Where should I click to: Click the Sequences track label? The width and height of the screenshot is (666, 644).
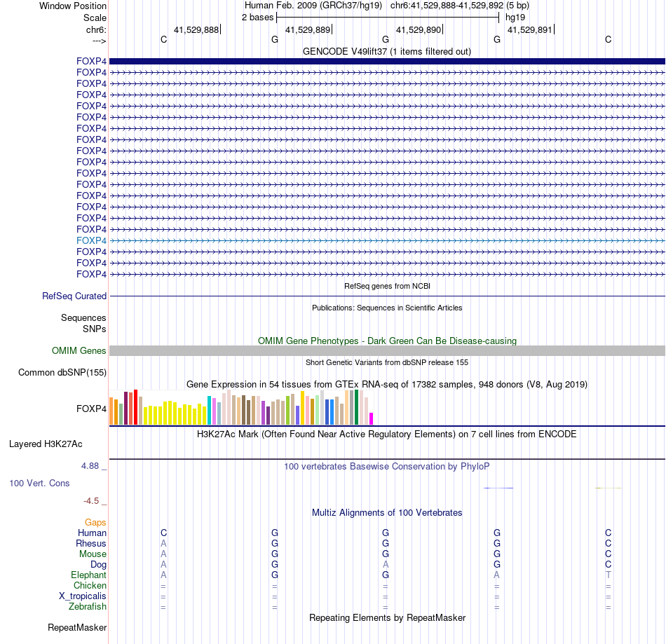point(83,317)
